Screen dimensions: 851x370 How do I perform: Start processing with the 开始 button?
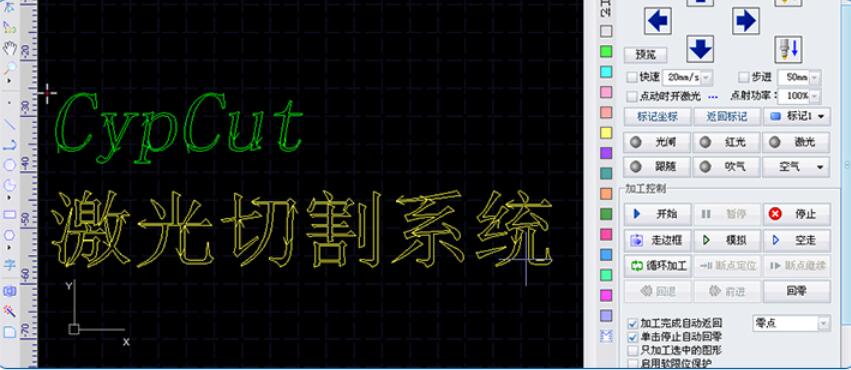[658, 214]
